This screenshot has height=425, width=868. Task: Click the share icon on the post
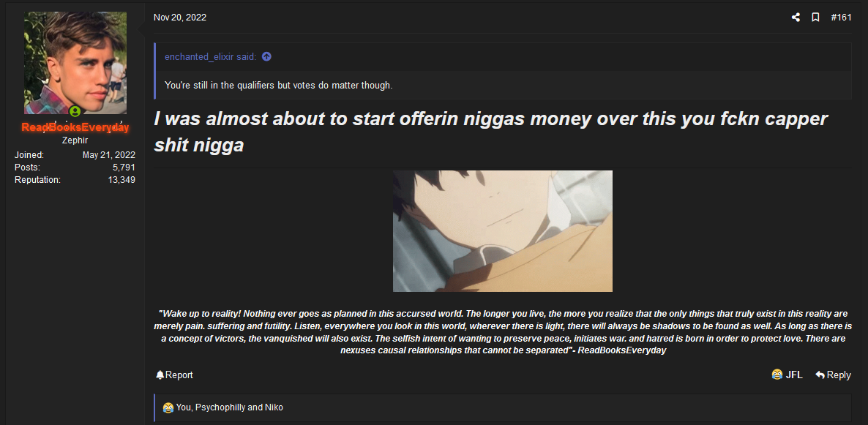[x=796, y=17]
